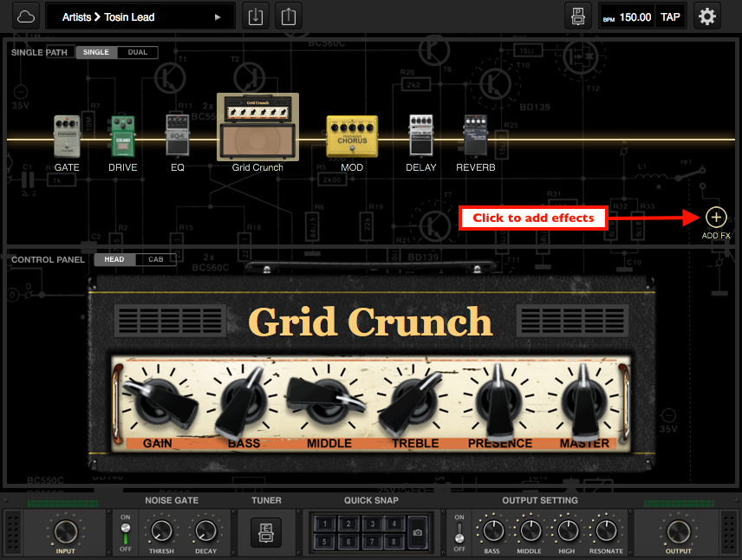Viewport: 742px width, 560px height.
Task: Switch control panel to CAB tab
Action: coord(156,259)
